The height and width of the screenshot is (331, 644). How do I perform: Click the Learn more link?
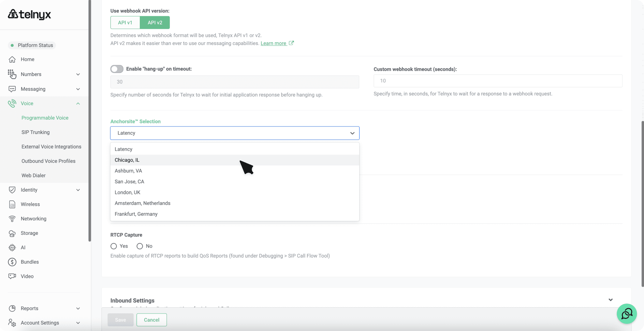tap(274, 43)
